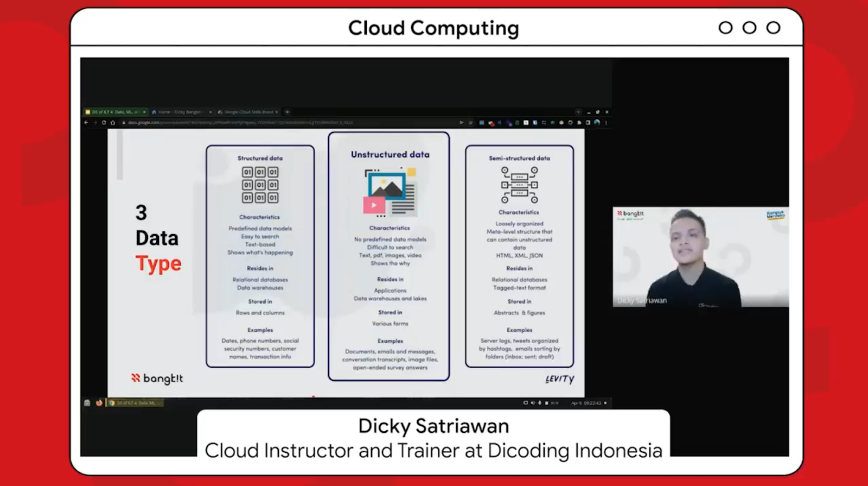Open the extensions puzzle icon

pos(579,123)
